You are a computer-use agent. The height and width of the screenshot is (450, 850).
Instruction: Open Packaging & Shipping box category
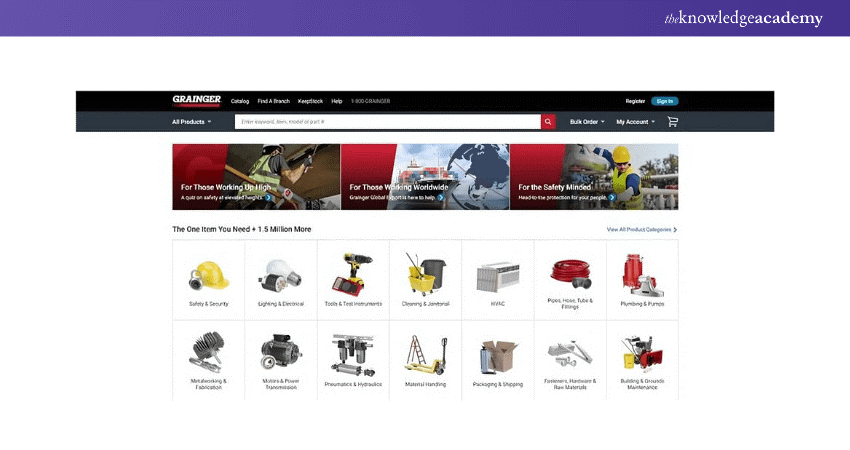[x=498, y=361]
